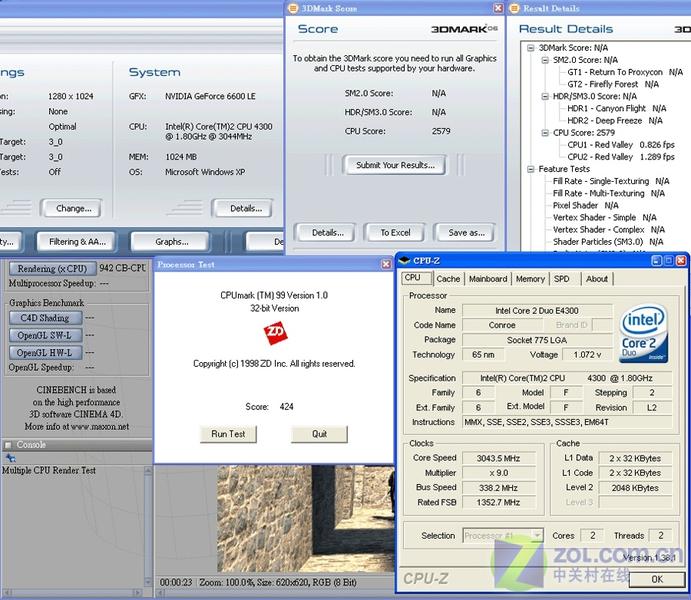
Task: Run OpenGL HW-L benchmark
Action: (x=45, y=353)
